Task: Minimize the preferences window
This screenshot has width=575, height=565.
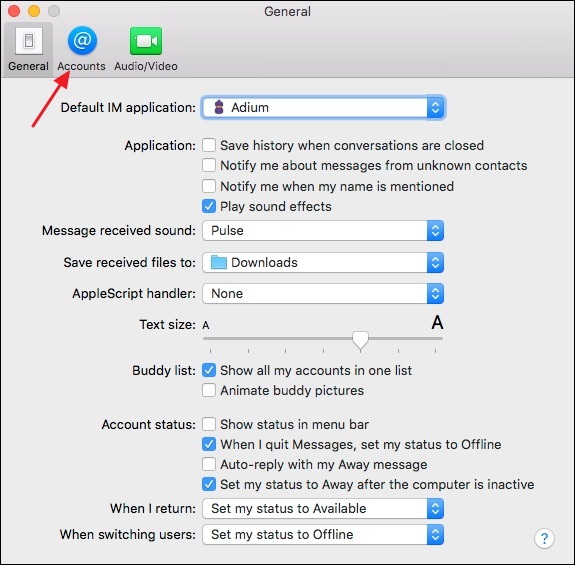Action: 34,11
